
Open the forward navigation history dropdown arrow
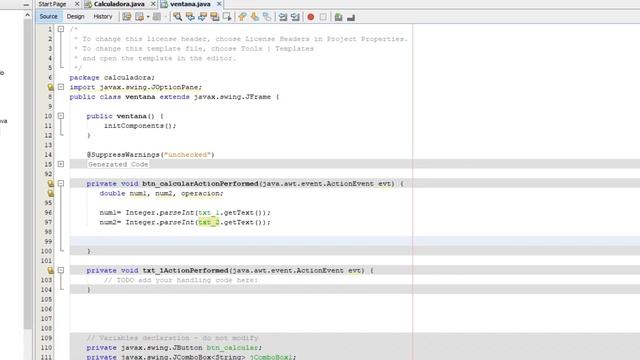click(165, 17)
